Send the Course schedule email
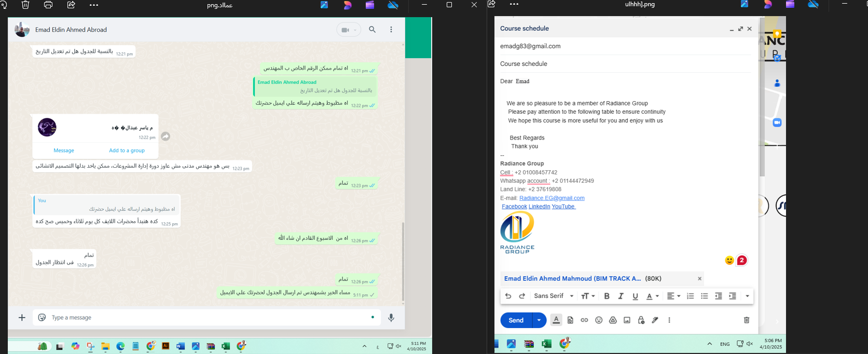The height and width of the screenshot is (354, 868). point(516,320)
